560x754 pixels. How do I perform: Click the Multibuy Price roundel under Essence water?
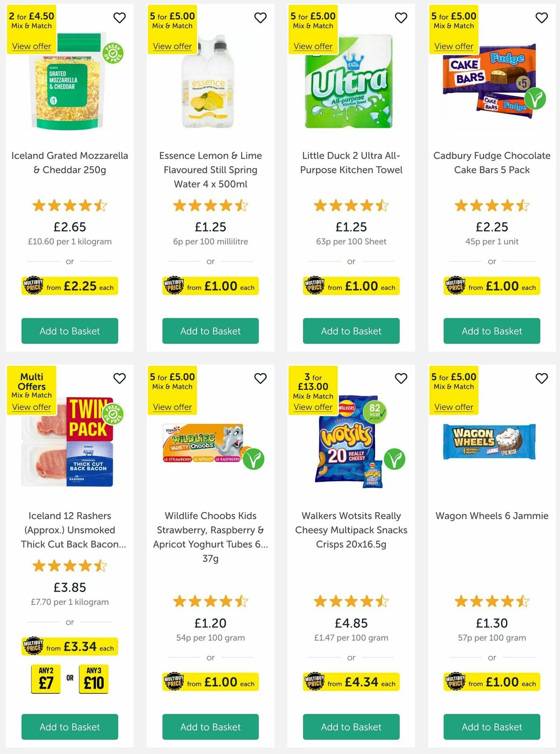[174, 286]
